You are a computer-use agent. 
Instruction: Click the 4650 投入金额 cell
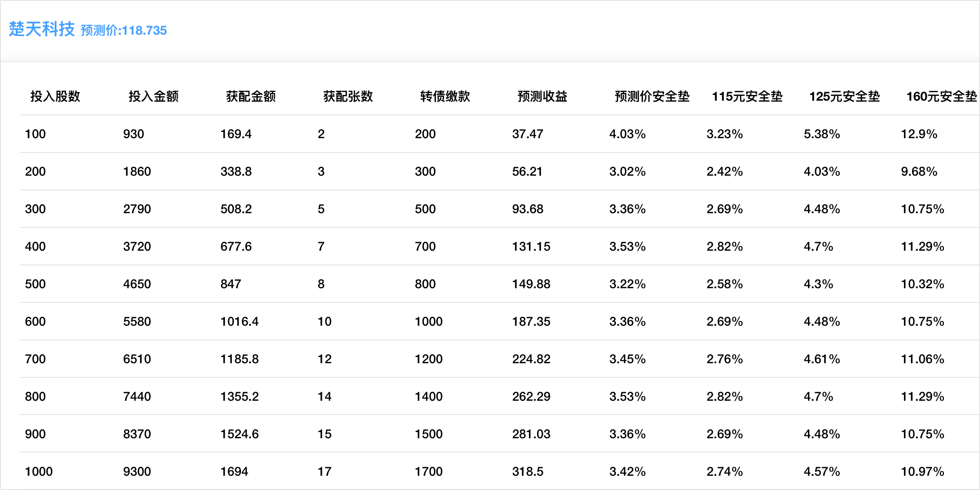click(137, 284)
